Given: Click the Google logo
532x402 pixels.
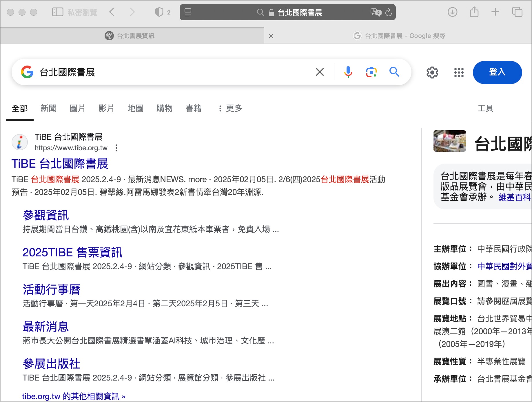Looking at the screenshot, I should 27,72.
